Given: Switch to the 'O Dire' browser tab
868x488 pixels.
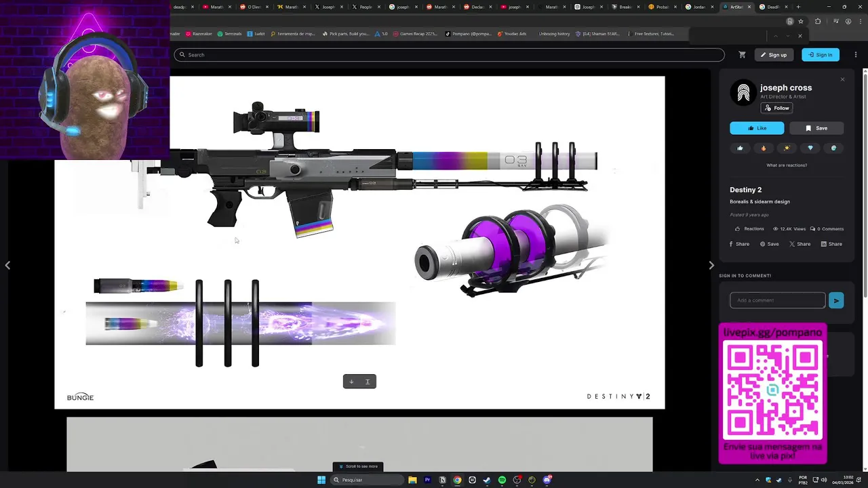Looking at the screenshot, I should (254, 7).
